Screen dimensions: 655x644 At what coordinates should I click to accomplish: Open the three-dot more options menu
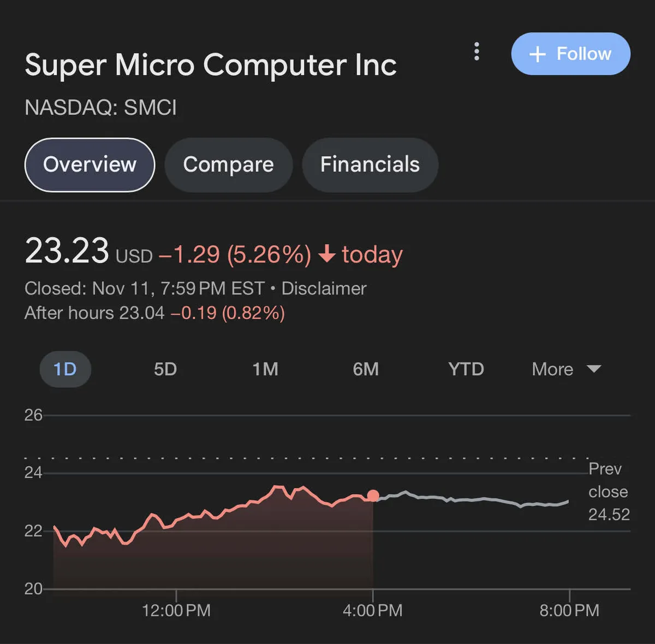pos(477,51)
